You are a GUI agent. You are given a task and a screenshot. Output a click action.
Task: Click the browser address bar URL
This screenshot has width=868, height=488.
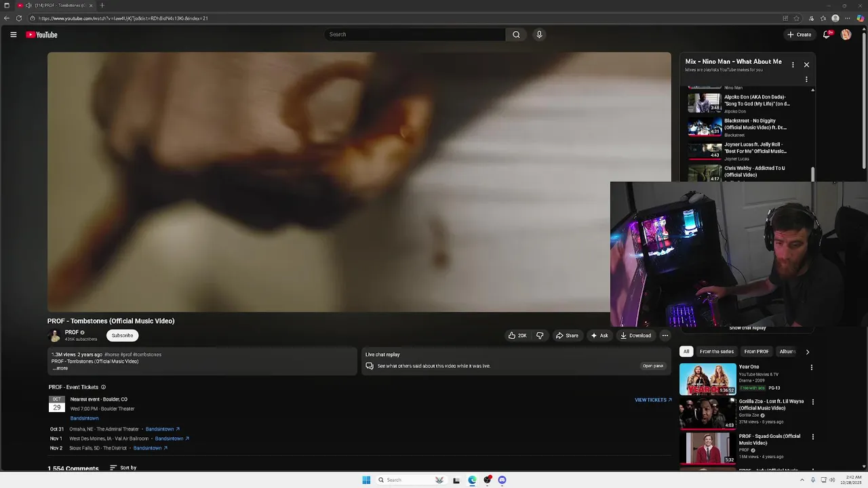(123, 18)
